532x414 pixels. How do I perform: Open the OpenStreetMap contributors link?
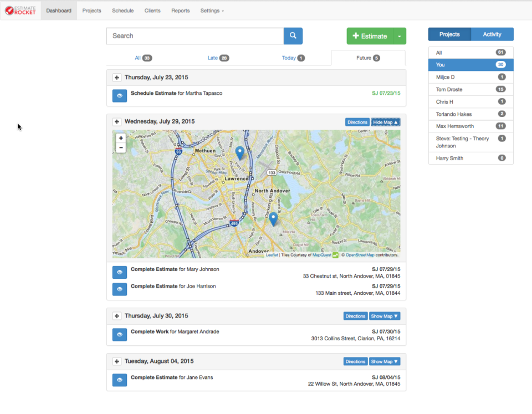coord(361,255)
